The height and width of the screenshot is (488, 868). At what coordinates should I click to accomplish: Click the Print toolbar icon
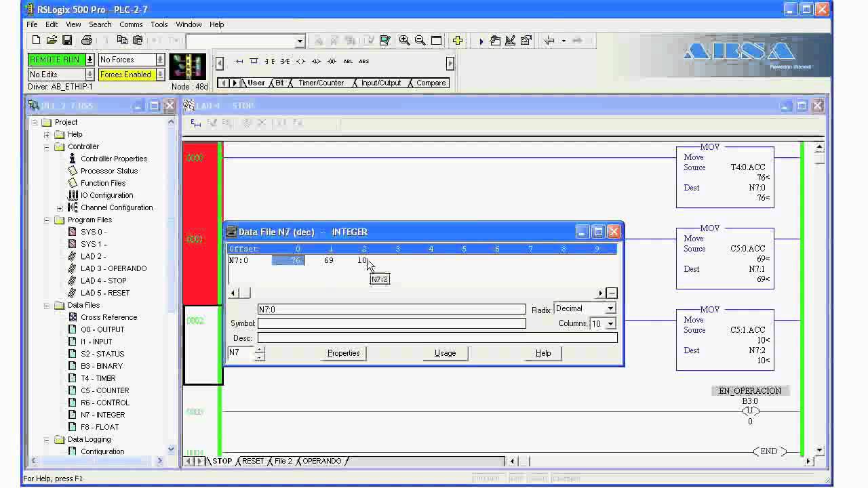coord(87,41)
